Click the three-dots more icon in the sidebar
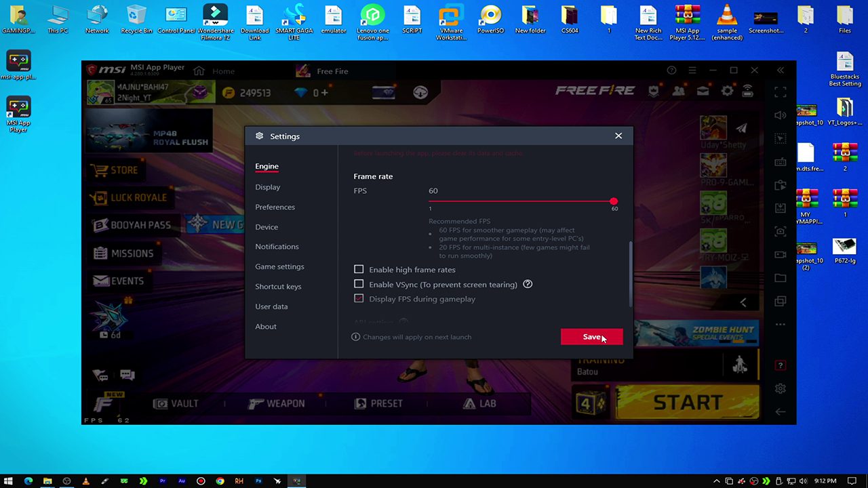 [x=781, y=325]
